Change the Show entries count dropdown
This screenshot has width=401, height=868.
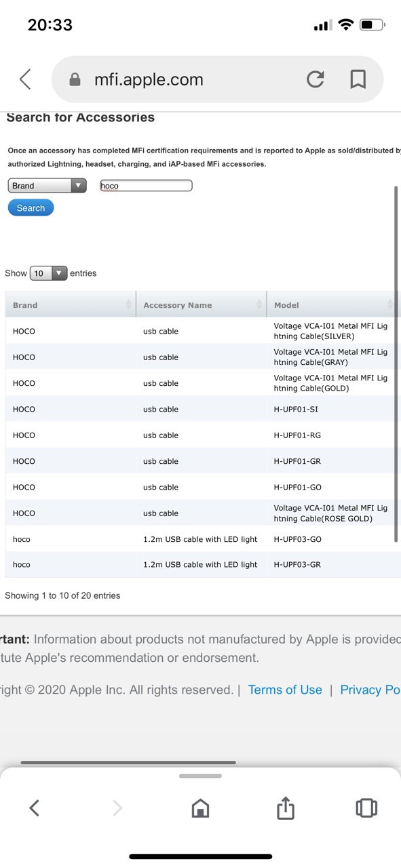click(x=48, y=273)
